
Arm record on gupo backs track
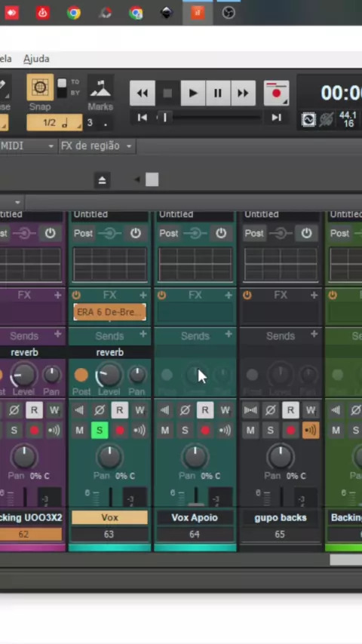point(290,431)
